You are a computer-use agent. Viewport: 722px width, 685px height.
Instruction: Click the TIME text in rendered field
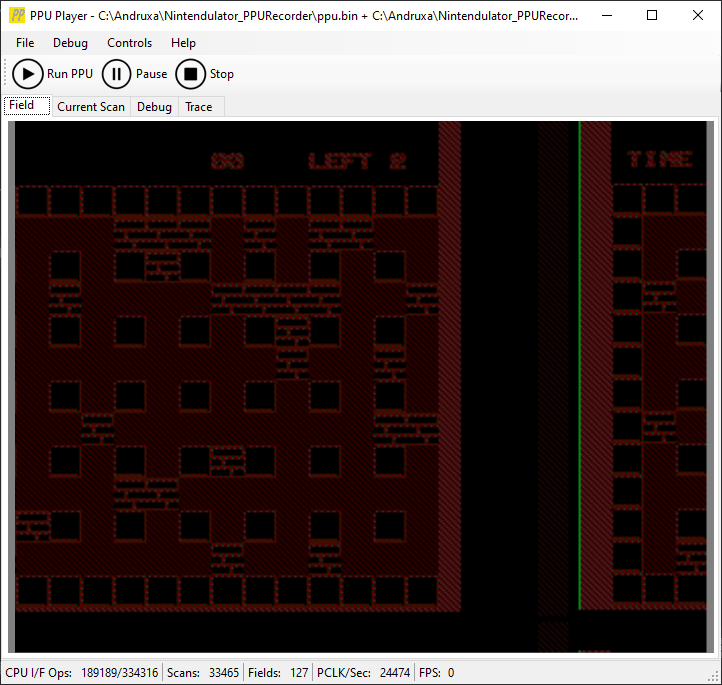(659, 160)
